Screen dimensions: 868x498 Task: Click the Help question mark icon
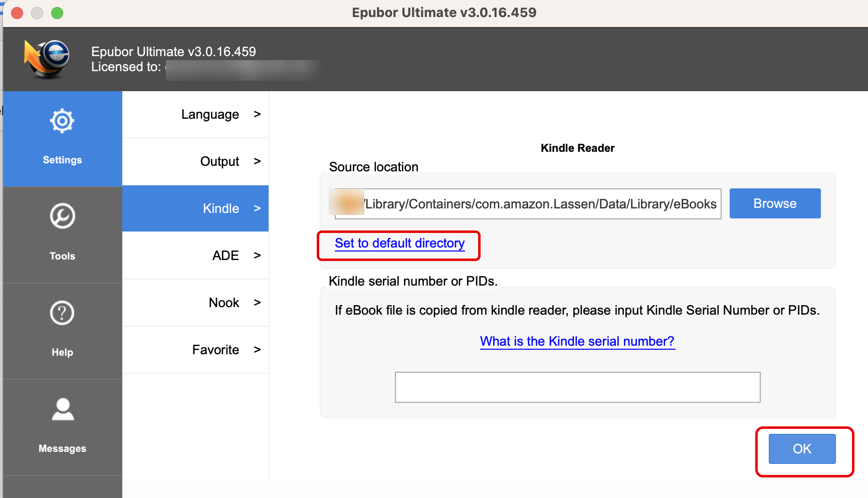point(62,313)
